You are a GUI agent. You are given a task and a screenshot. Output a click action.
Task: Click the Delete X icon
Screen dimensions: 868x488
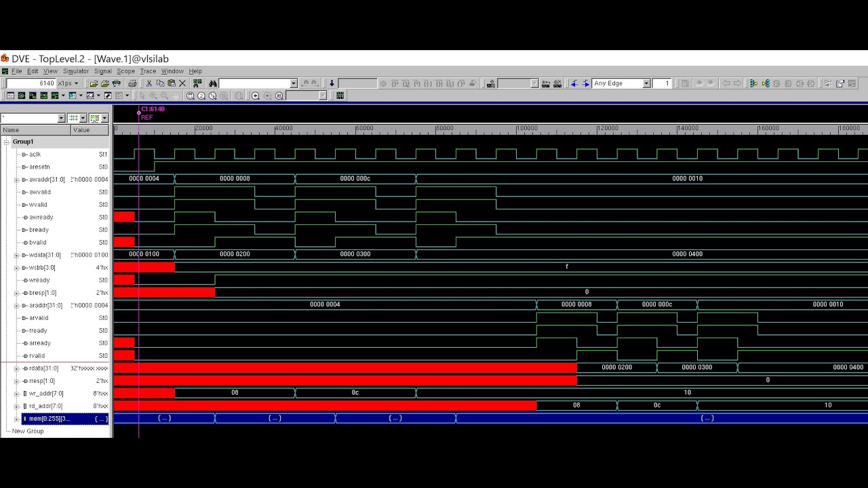pyautogui.click(x=182, y=83)
